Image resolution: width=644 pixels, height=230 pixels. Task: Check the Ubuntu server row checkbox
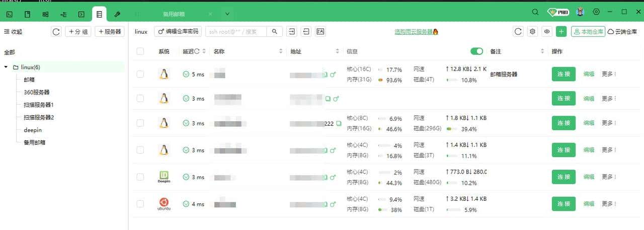click(x=140, y=204)
